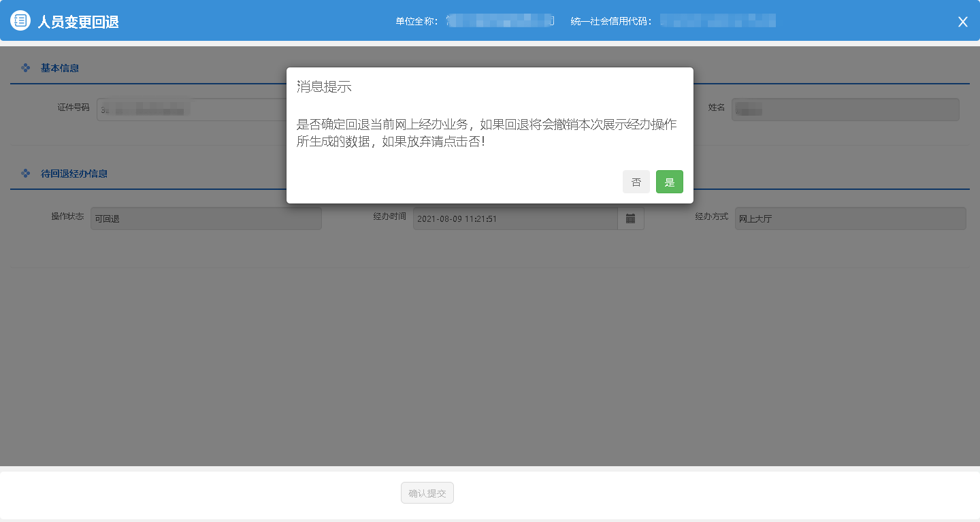Click the 单位全称 value in the header

click(x=500, y=21)
